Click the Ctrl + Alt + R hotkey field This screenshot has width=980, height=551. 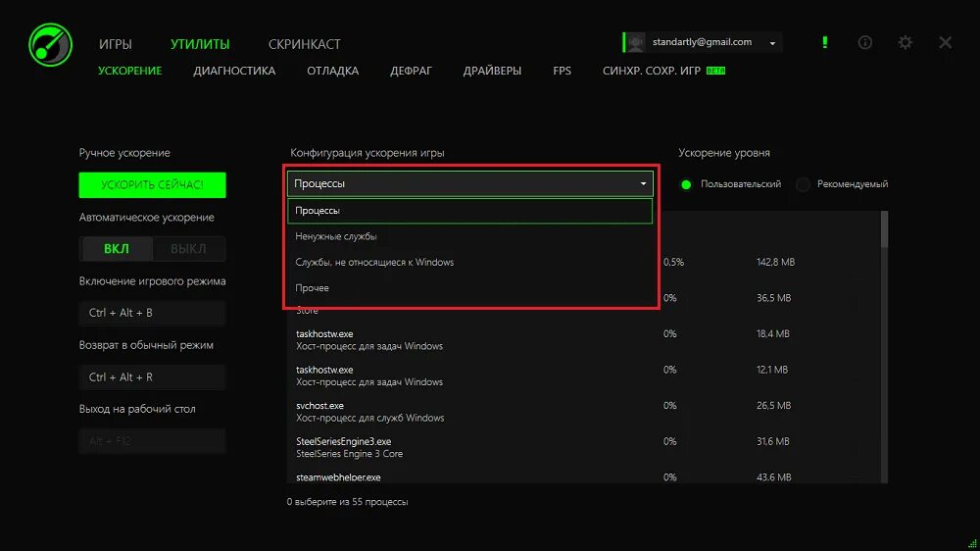(153, 377)
